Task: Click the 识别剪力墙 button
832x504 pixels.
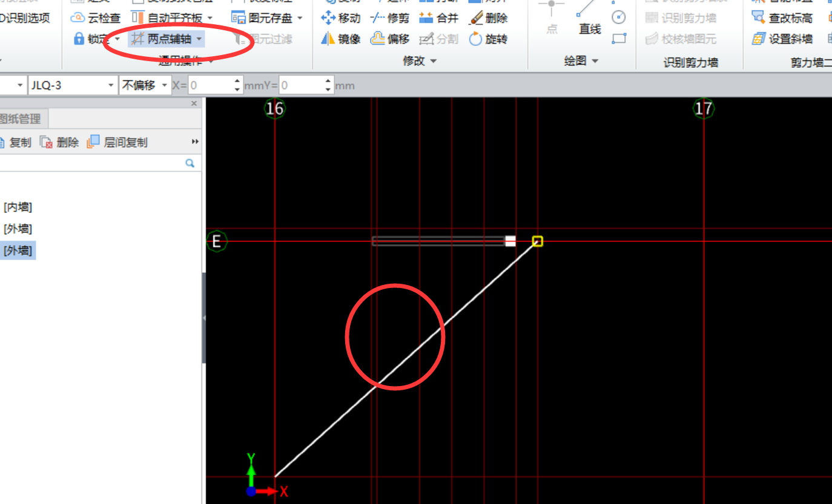Action: tap(682, 18)
